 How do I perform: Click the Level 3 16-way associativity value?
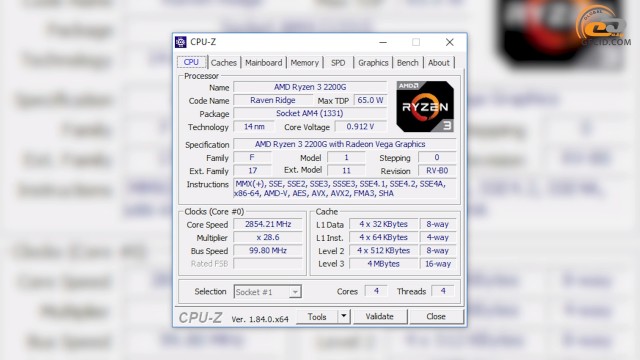[438, 264]
